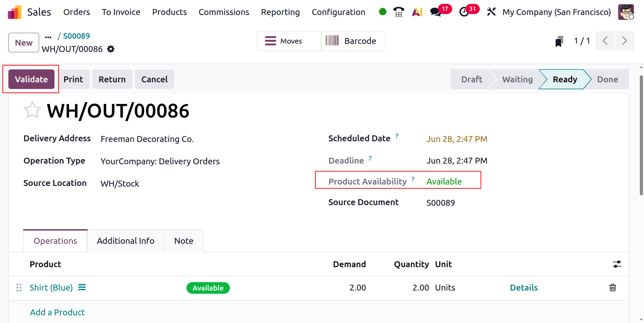644x323 pixels.
Task: Click the gear actions icon beside WH/OUT/00086
Action: pyautogui.click(x=111, y=49)
